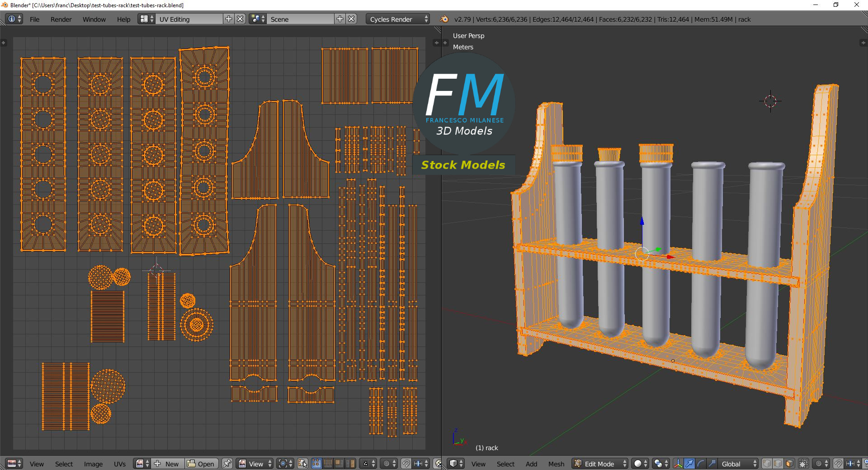Click the New image button

(167, 464)
